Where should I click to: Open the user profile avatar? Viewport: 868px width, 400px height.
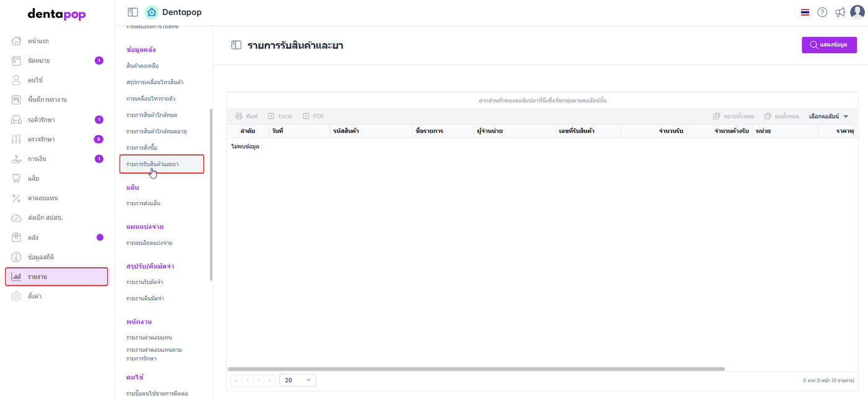pyautogui.click(x=856, y=12)
